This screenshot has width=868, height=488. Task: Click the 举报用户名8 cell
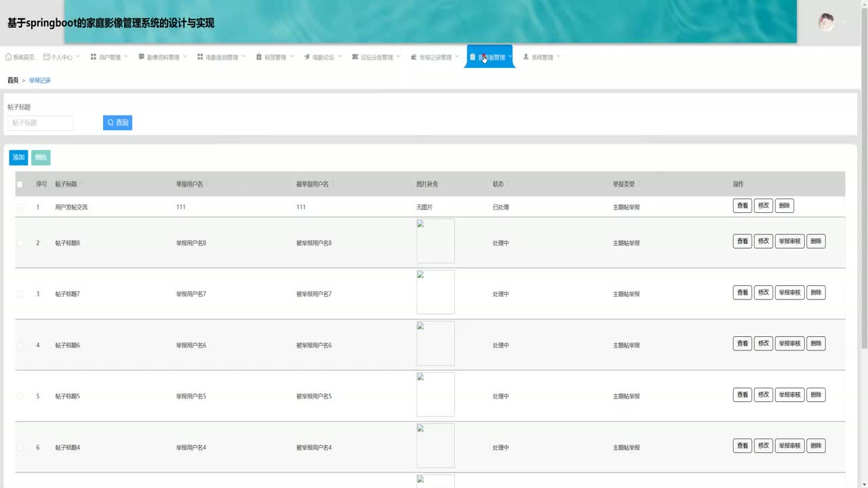(191, 243)
